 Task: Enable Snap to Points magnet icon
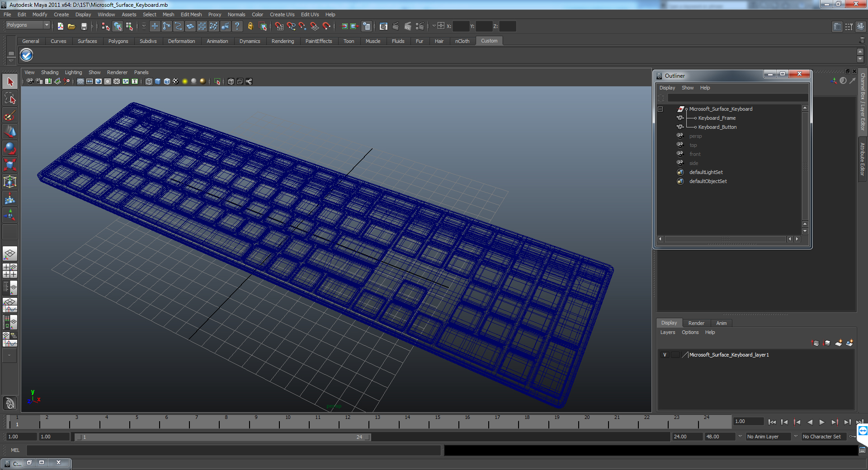click(302, 26)
